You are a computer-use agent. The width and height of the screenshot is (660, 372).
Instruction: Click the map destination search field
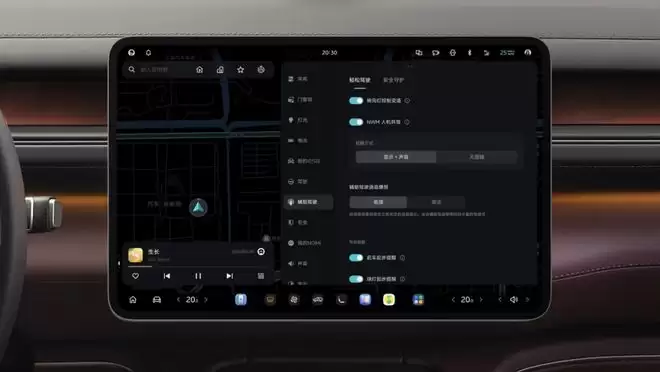(162, 69)
